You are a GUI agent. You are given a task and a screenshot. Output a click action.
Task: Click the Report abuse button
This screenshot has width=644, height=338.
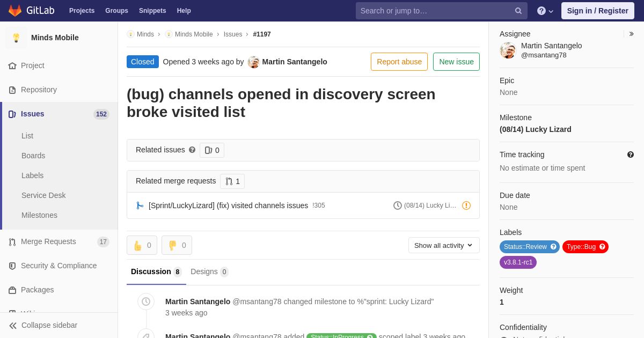399,62
